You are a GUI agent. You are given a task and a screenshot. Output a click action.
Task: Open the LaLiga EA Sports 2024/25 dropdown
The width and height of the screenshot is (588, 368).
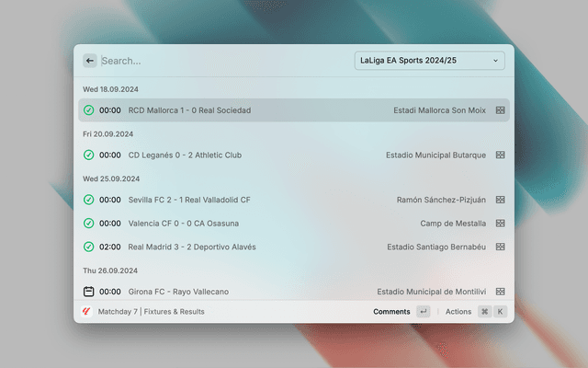[429, 61]
